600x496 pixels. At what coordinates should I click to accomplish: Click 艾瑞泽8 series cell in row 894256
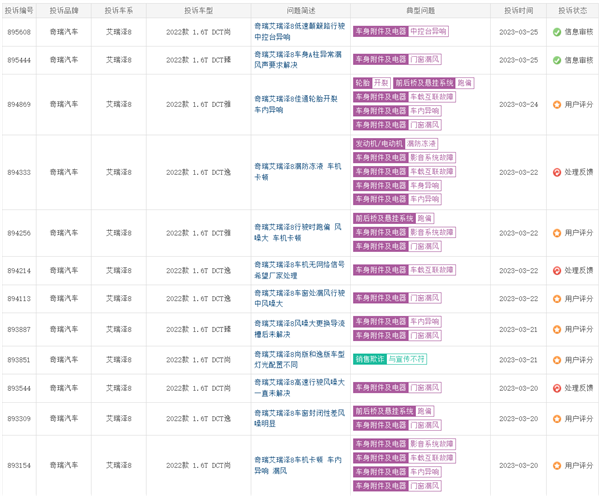(119, 233)
